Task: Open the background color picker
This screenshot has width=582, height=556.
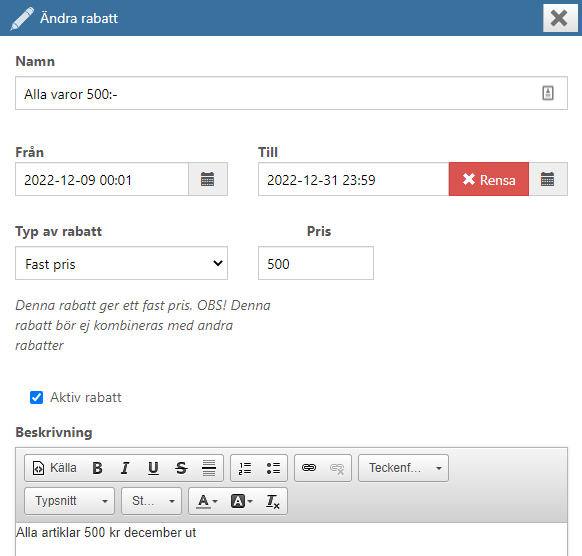Action: [x=241, y=501]
